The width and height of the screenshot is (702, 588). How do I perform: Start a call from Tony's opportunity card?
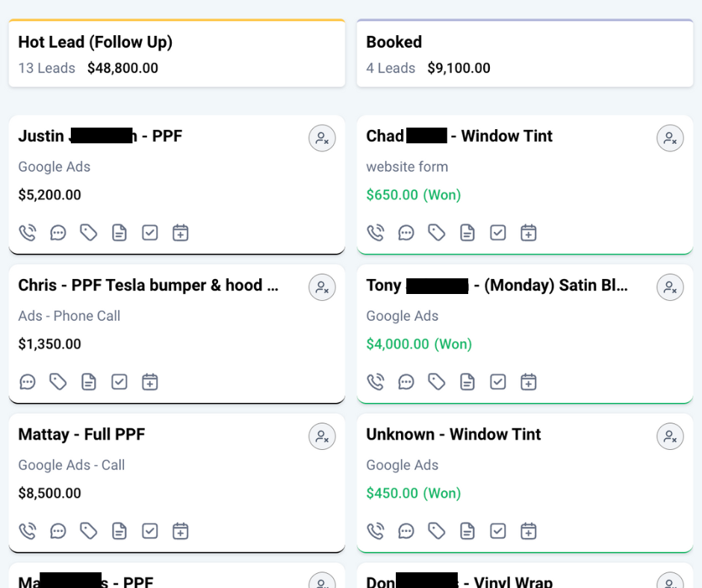click(x=376, y=381)
